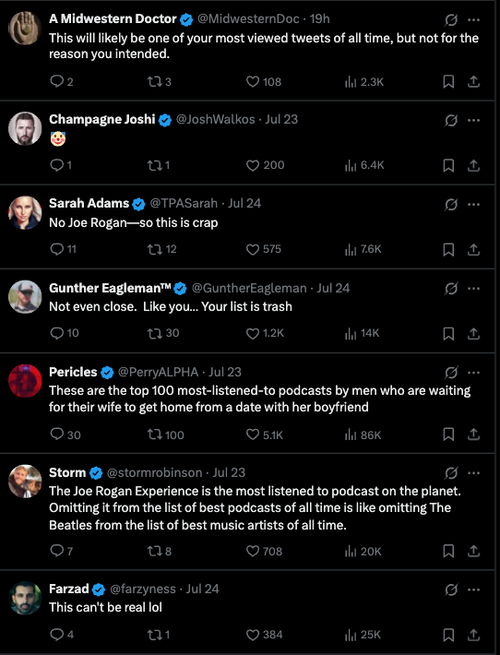The image size is (500, 655).
Task: Reply to A Midwestern Doctor's tweet
Action: [61, 81]
